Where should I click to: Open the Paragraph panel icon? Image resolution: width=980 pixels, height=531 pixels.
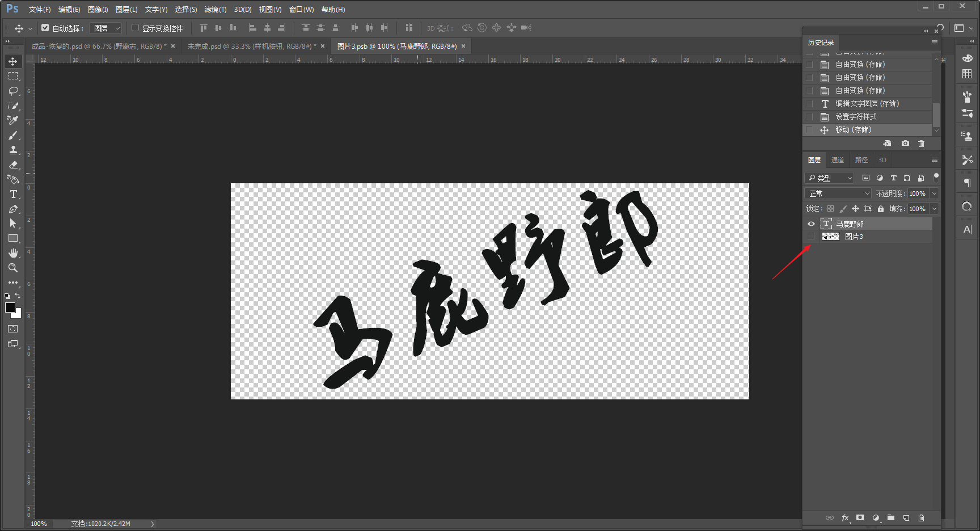[x=968, y=183]
